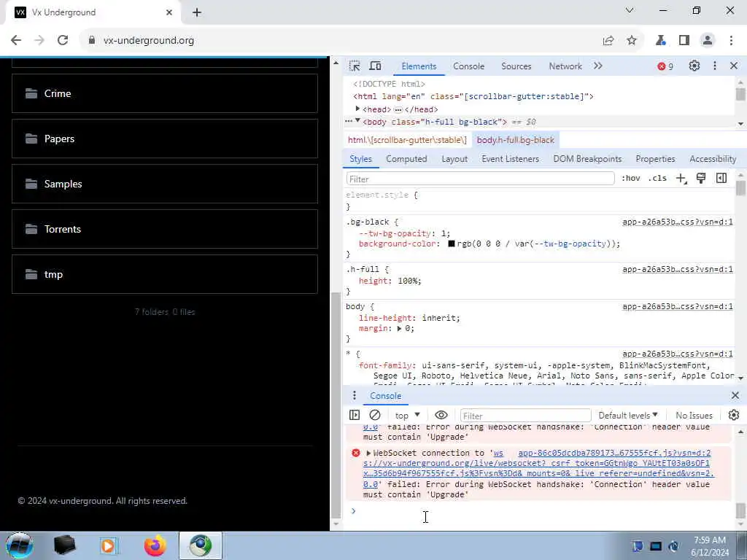This screenshot has height=560, width=747.
Task: Switch to the Network tab
Action: [565, 66]
